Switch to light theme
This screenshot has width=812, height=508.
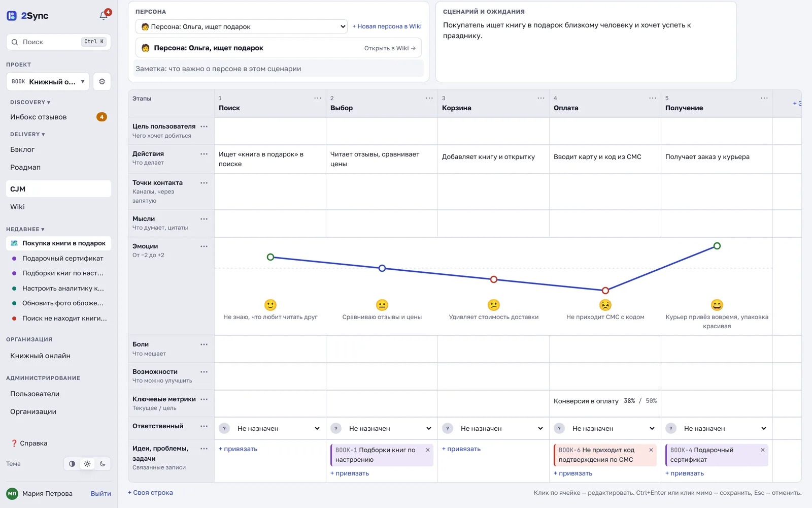click(87, 464)
